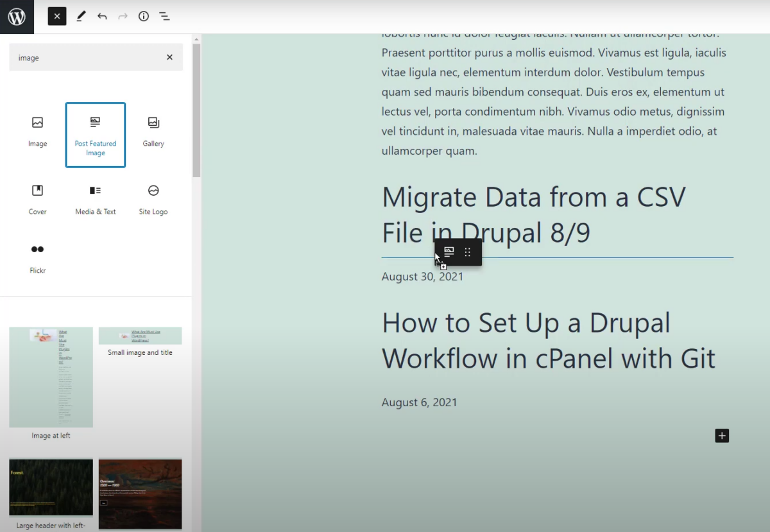Open document Details info icon

(x=144, y=17)
